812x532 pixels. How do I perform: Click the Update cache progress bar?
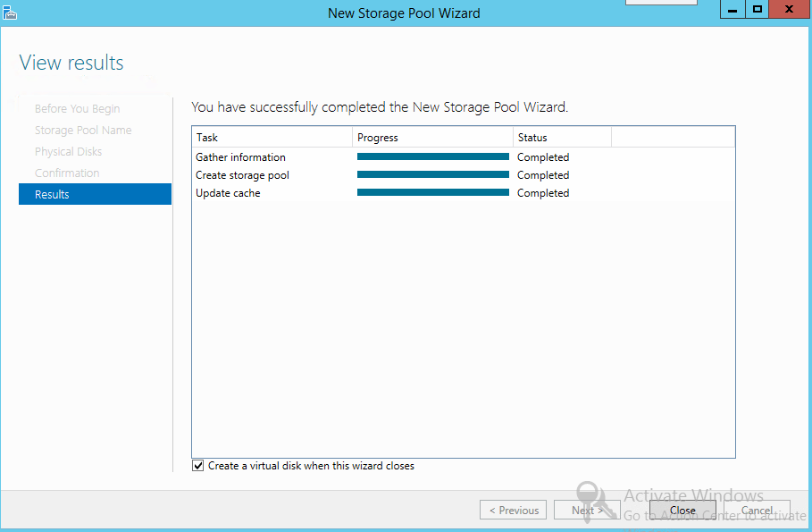coord(432,192)
